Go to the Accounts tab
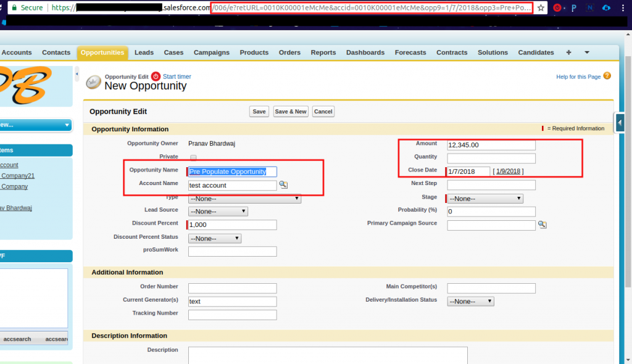Viewport: 632px width, 364px height. tap(17, 52)
